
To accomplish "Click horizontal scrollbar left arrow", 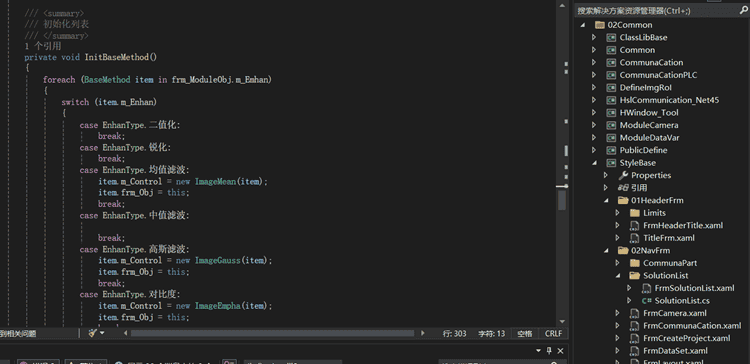I will (126, 333).
